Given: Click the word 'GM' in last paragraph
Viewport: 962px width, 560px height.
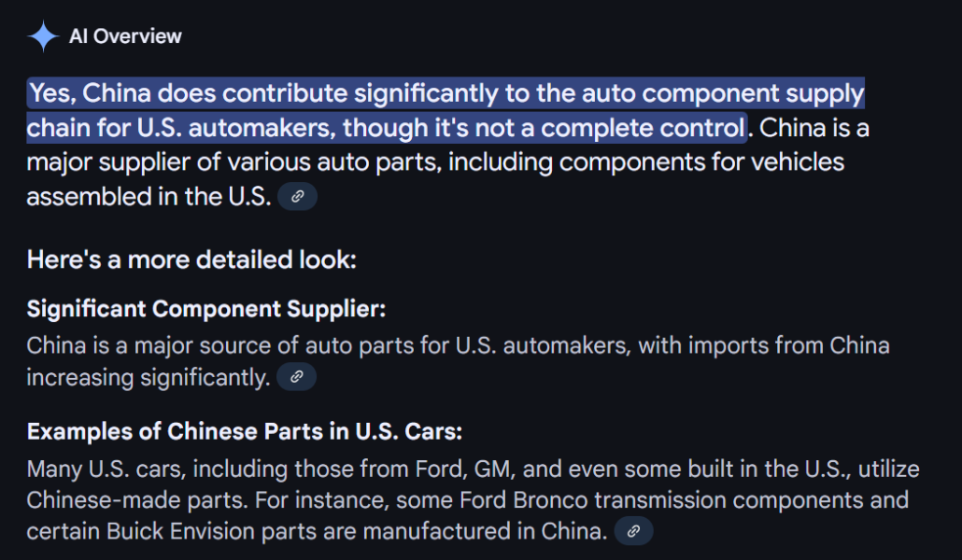Looking at the screenshot, I should (x=492, y=469).
